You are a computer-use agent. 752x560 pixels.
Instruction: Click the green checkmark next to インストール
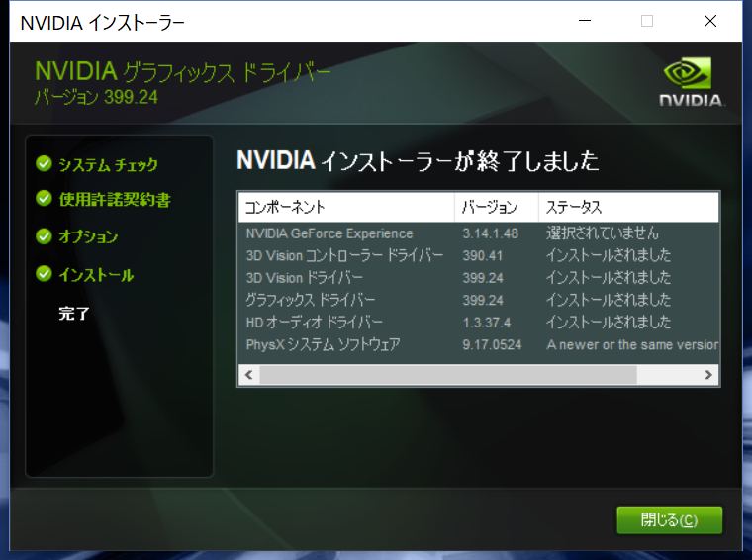(44, 274)
